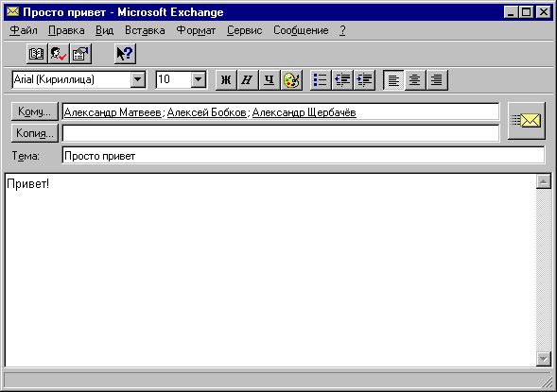557x392 pixels.
Task: Click the context help pointer icon
Action: (x=125, y=54)
